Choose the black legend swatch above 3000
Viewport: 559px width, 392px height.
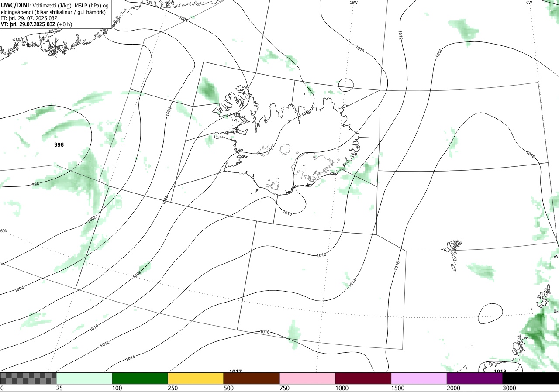click(x=531, y=378)
